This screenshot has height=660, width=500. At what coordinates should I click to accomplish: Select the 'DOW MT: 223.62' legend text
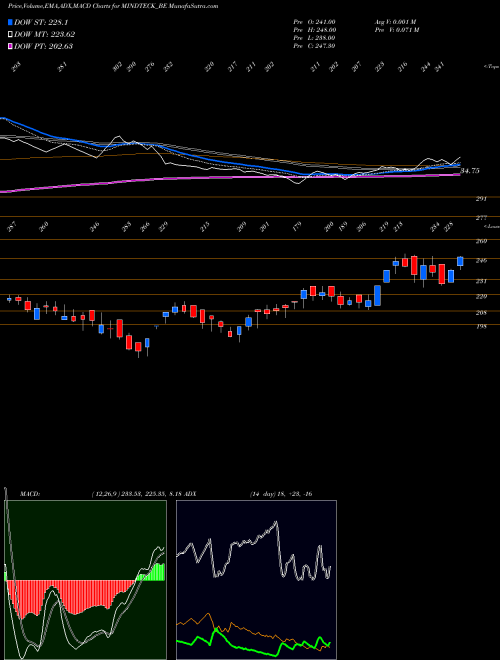pos(45,34)
